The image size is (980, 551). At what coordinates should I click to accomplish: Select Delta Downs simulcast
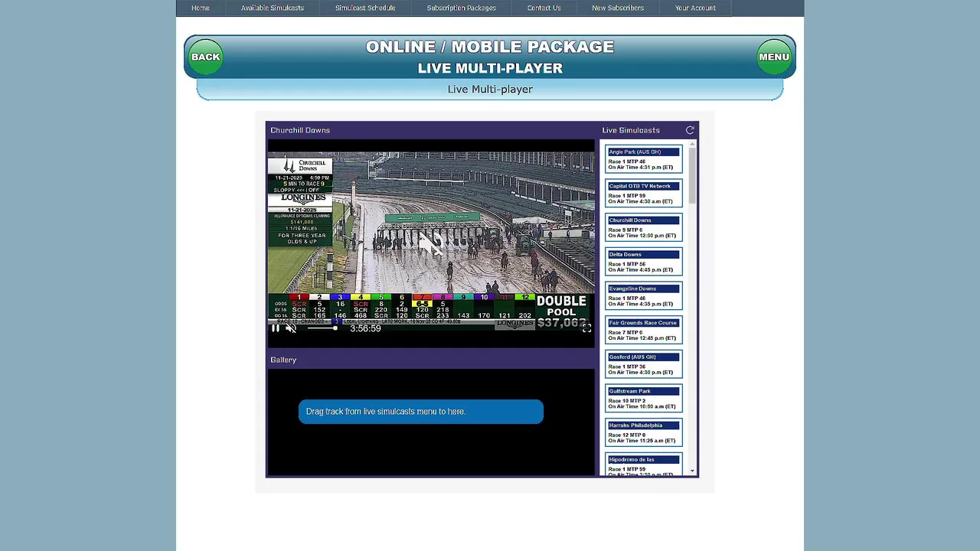click(x=644, y=262)
